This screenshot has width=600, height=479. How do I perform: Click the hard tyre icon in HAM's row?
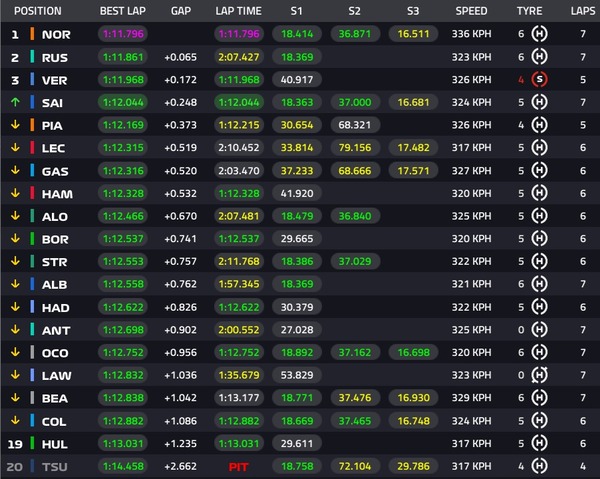click(539, 193)
